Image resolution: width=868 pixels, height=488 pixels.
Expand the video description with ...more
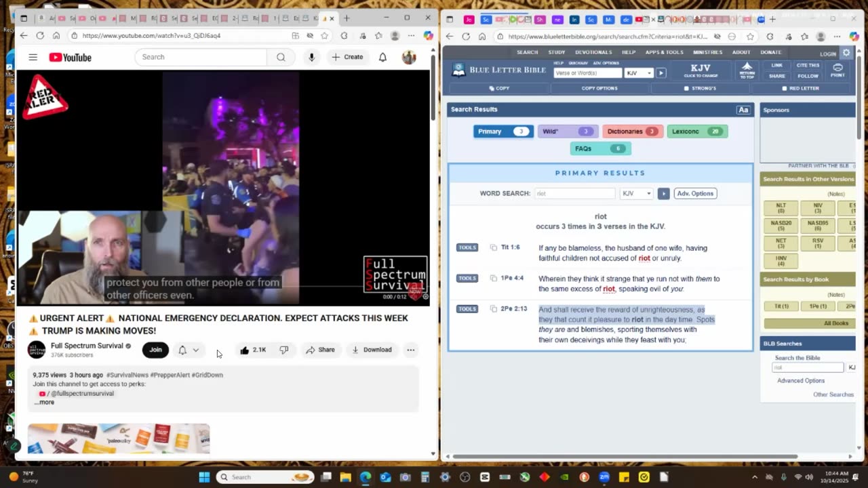pyautogui.click(x=45, y=403)
